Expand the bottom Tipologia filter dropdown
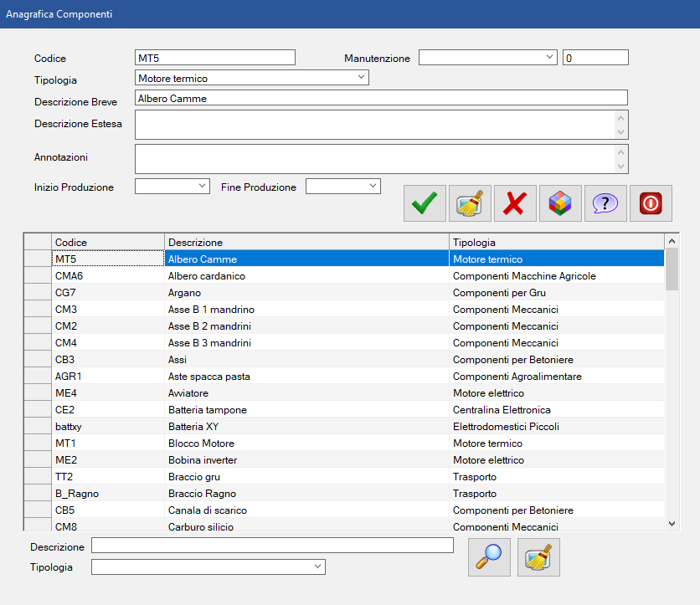The height and width of the screenshot is (605, 700). pos(317,567)
